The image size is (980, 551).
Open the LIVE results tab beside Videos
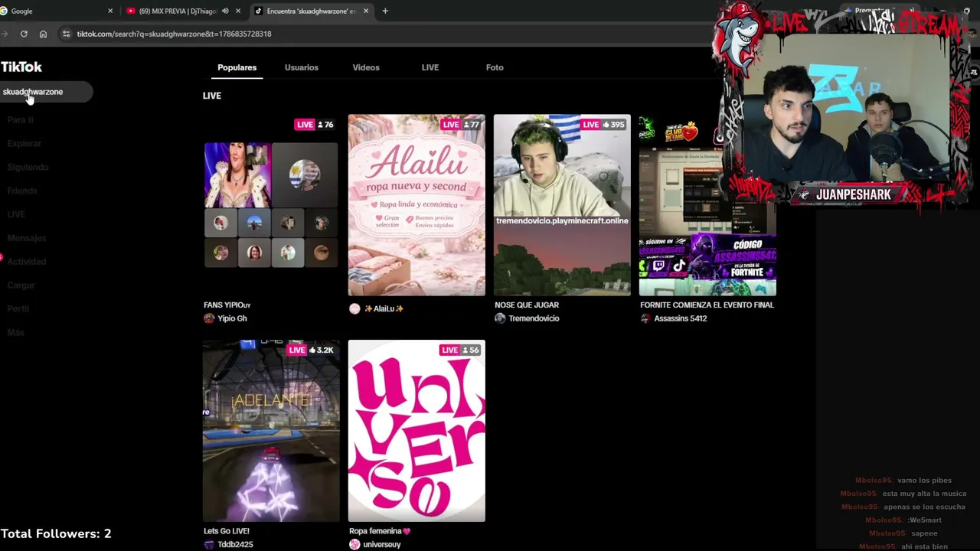click(430, 67)
